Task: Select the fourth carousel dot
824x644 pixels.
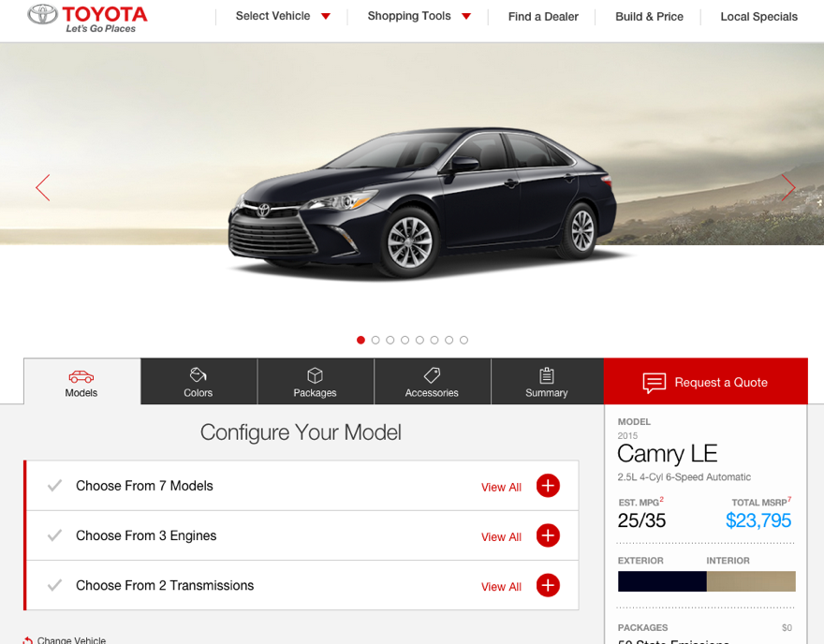Action: 405,340
